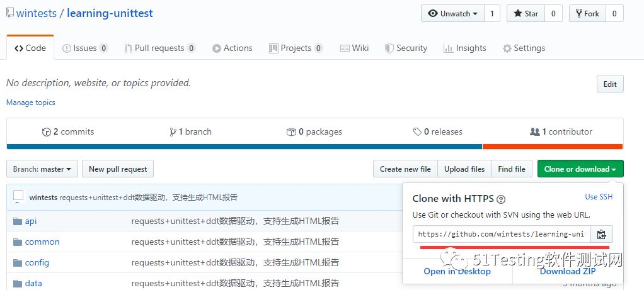This screenshot has width=644, height=290.
Task: Click Download ZIP
Action: click(568, 272)
